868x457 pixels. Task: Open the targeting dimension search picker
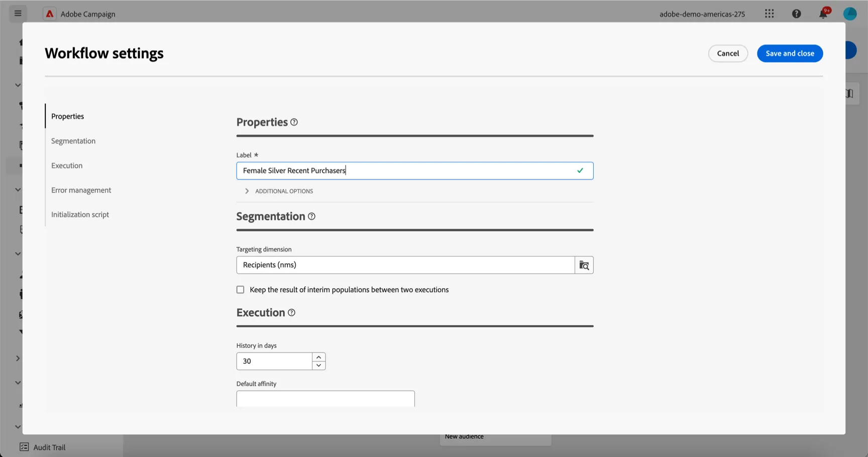[x=584, y=265]
